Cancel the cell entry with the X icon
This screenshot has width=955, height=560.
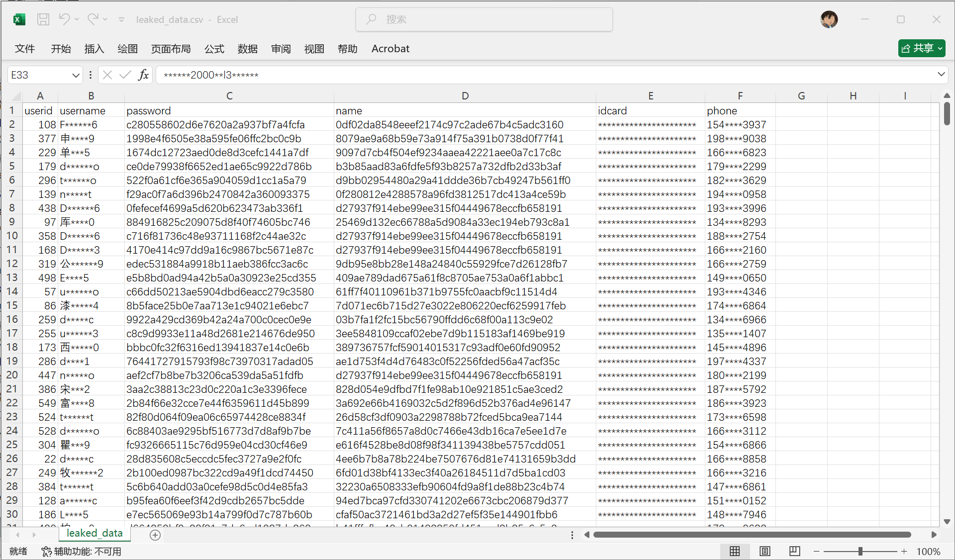(x=107, y=75)
